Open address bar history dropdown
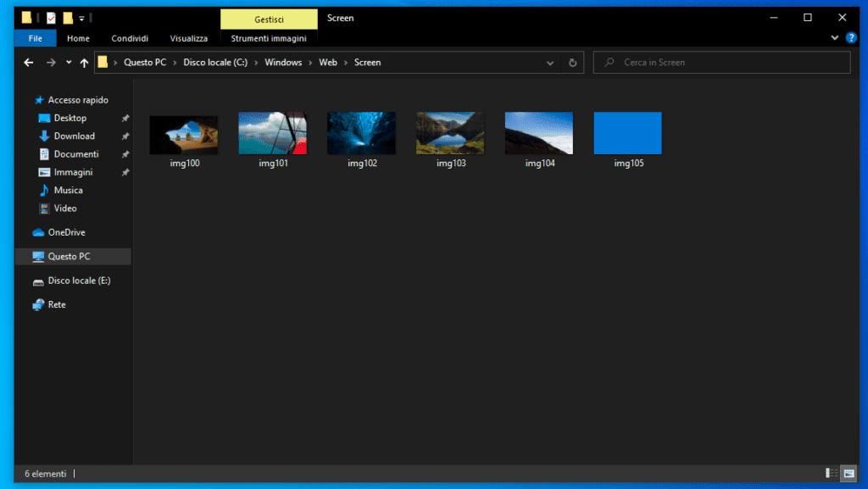The width and height of the screenshot is (868, 489). coord(551,63)
